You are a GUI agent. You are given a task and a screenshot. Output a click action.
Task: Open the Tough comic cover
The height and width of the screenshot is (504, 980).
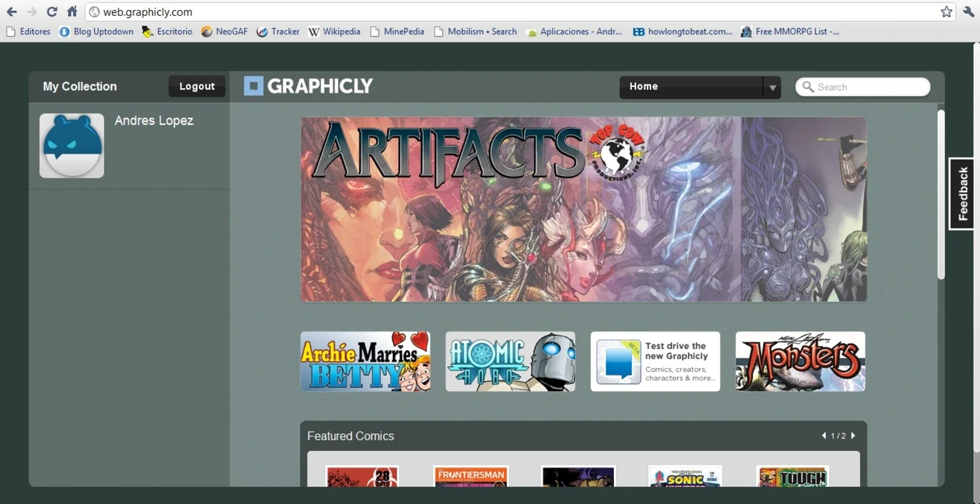792,476
